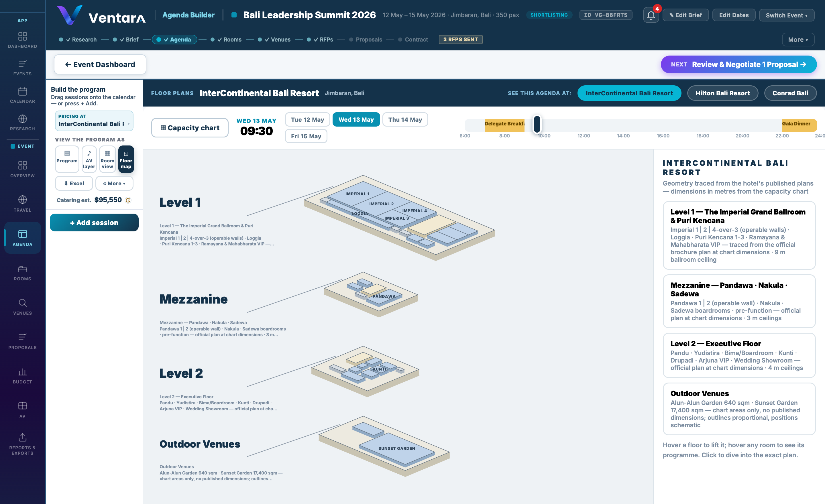This screenshot has height=504, width=825.
Task: Open Budget in the sidebar
Action: pos(22,376)
